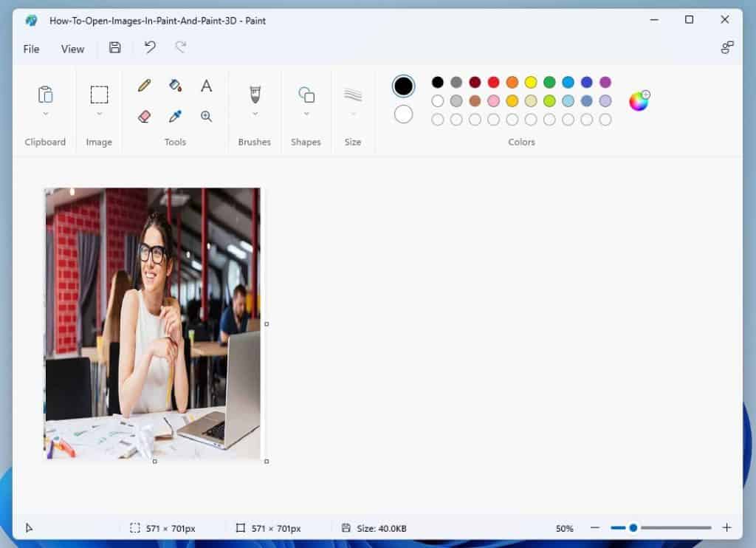Click the first empty custom color slot
Viewport: 756px width, 548px height.
coord(437,119)
